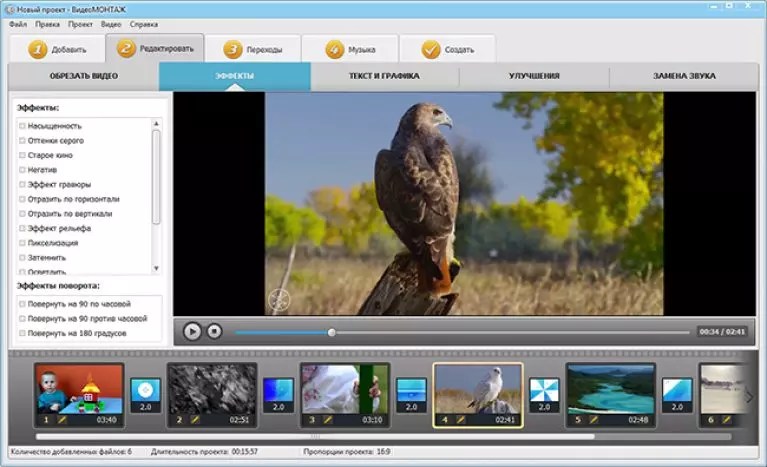The image size is (767, 467).
Task: Click the effects list scroll up arrow
Action: click(x=156, y=124)
